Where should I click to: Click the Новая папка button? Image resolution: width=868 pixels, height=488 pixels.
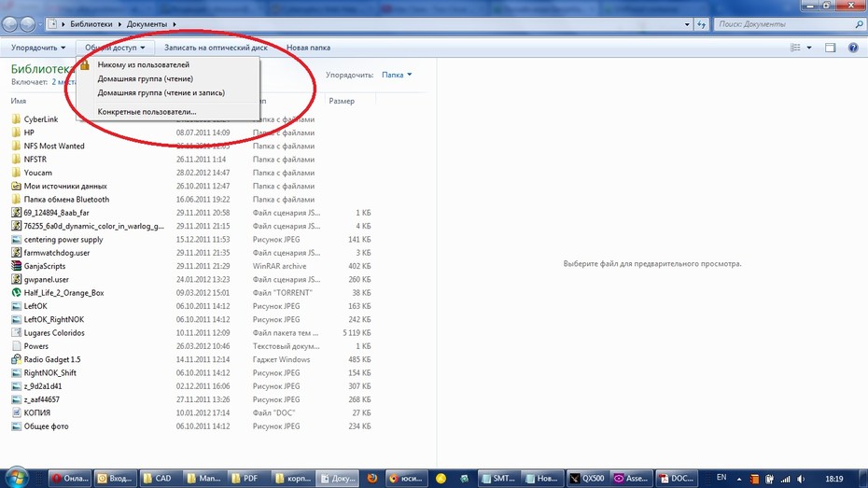[x=308, y=48]
